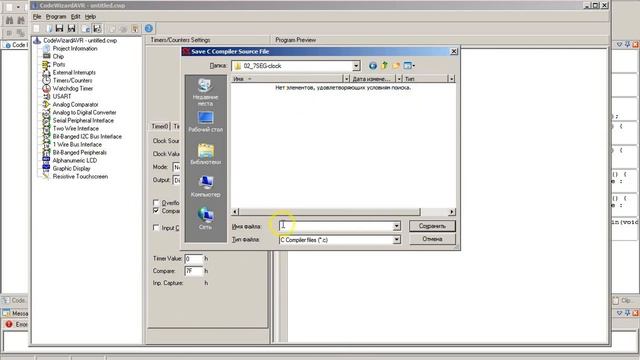This screenshot has width=640, height=360.
Task: Select Ports in the CodeWizardAVR tree
Action: [x=59, y=64]
